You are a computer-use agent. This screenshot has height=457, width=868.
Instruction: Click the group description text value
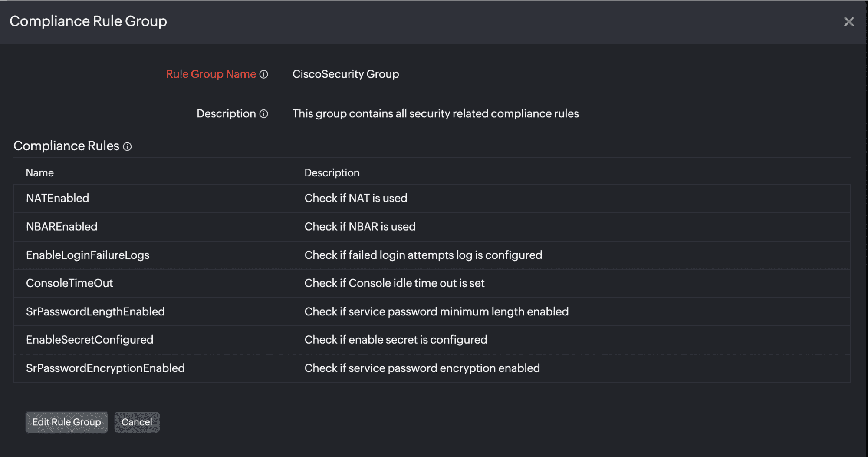[x=435, y=114]
